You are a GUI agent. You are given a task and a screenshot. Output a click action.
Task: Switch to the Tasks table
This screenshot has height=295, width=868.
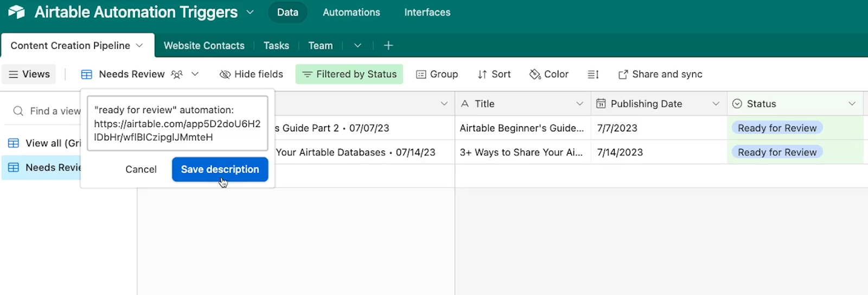tap(276, 46)
